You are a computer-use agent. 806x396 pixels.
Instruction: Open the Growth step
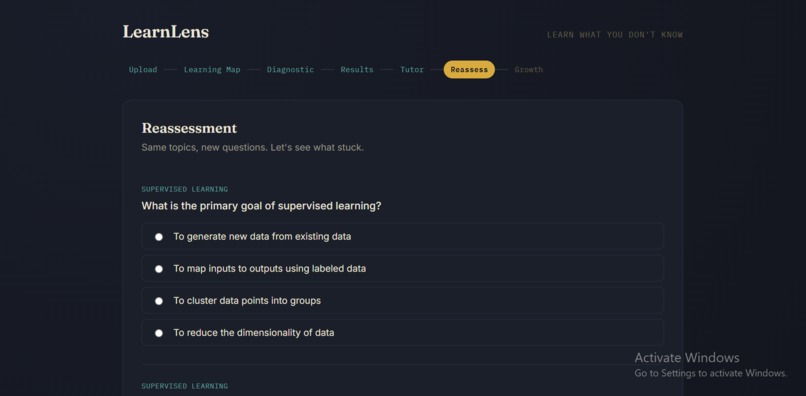click(x=528, y=69)
